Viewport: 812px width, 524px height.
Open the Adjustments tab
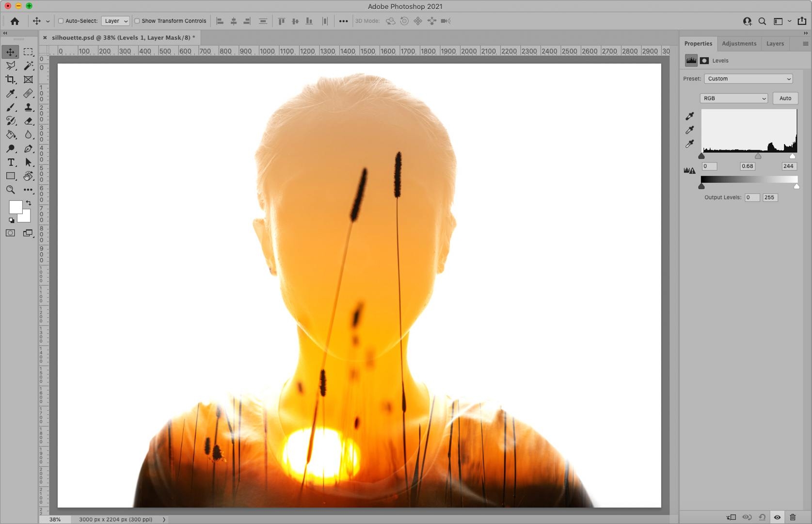coord(738,43)
